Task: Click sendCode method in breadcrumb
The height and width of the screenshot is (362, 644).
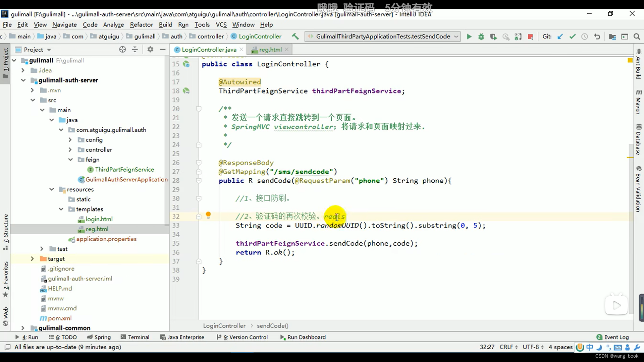Action: [x=272, y=326]
